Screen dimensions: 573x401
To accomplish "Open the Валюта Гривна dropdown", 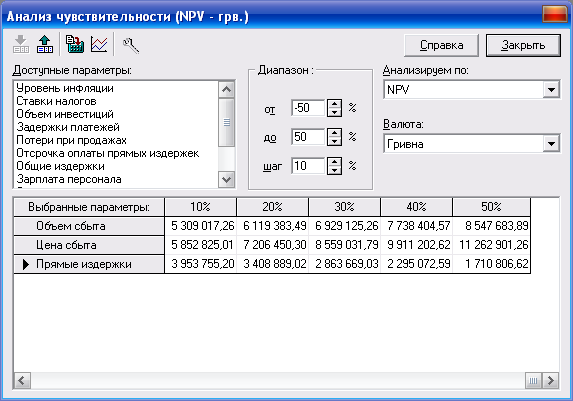I will (551, 144).
